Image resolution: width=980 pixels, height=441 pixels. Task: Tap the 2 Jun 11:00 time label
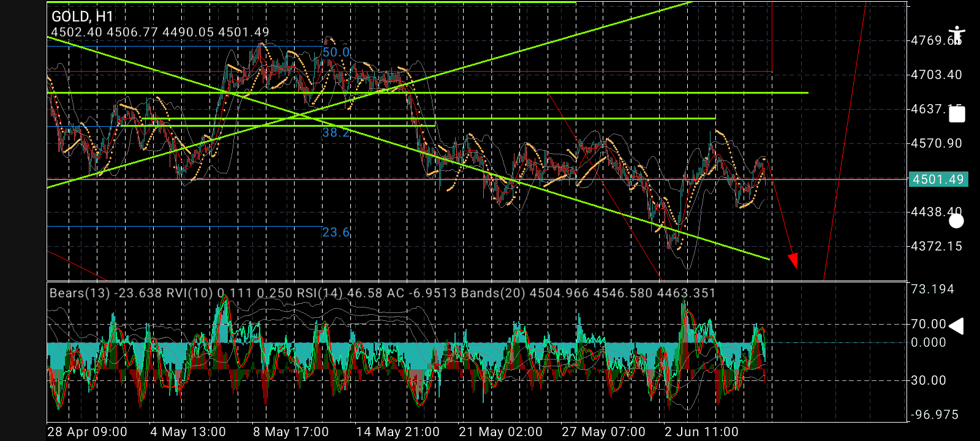[701, 432]
